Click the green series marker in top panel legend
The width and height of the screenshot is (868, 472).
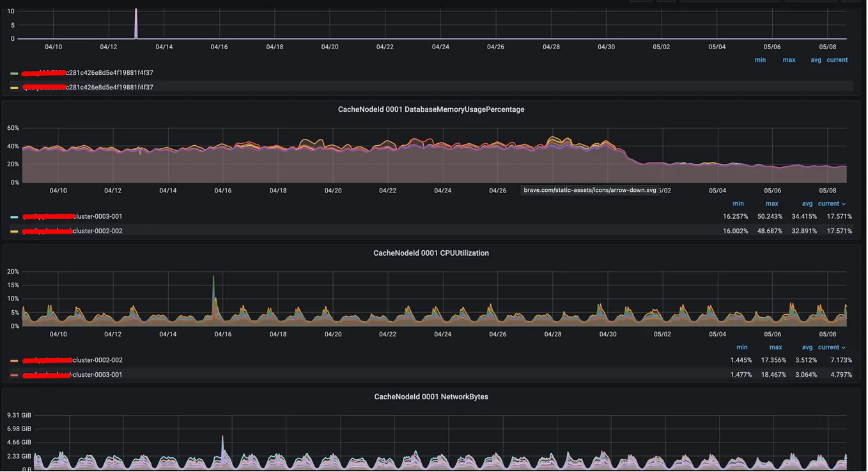14,72
